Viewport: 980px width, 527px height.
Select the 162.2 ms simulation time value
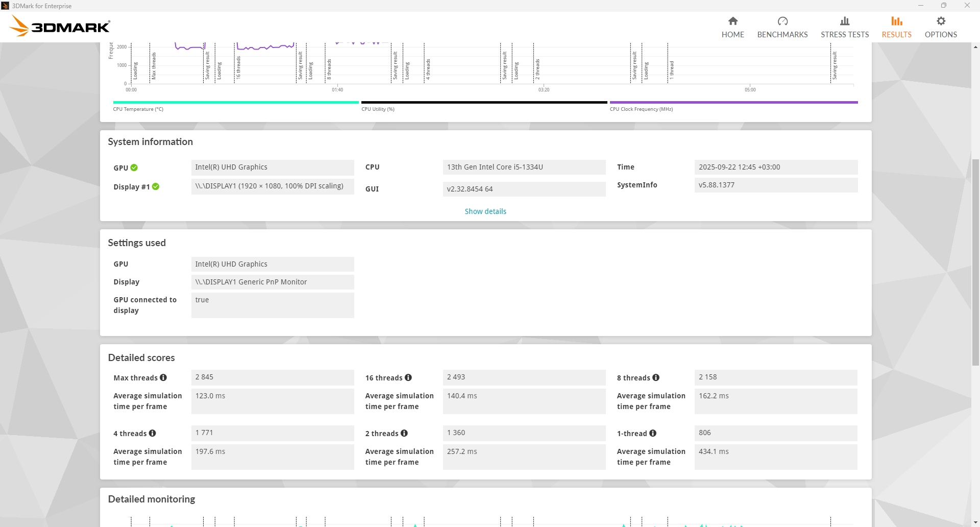776,401
